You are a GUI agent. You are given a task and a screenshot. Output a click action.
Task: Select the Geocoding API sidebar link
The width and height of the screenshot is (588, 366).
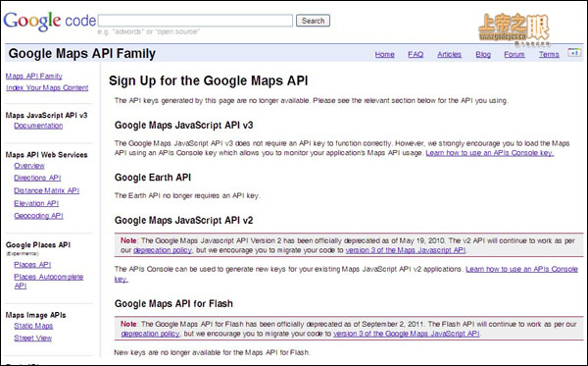tap(38, 216)
